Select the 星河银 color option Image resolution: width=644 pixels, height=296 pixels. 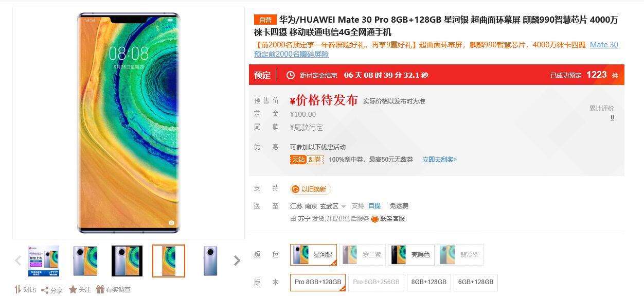click(314, 255)
